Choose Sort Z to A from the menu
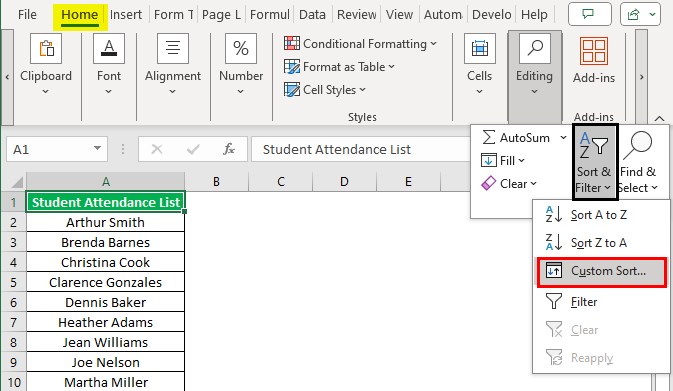This screenshot has height=391, width=673. (x=601, y=242)
